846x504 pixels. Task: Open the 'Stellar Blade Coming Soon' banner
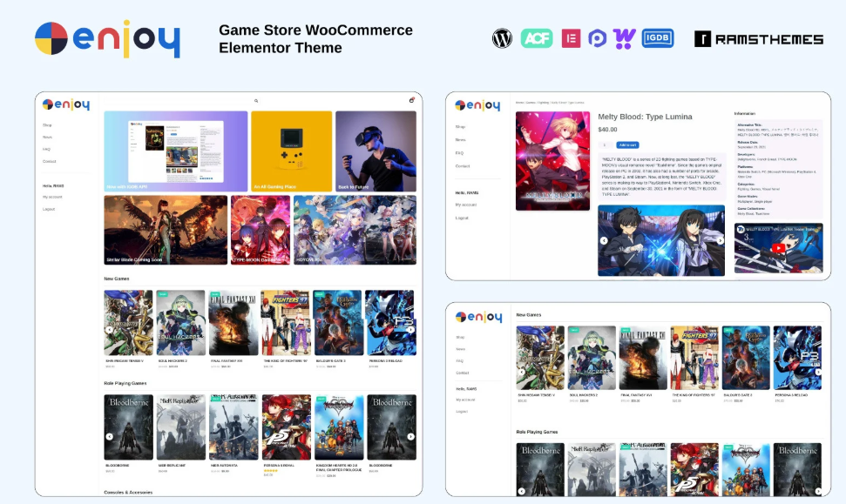166,230
